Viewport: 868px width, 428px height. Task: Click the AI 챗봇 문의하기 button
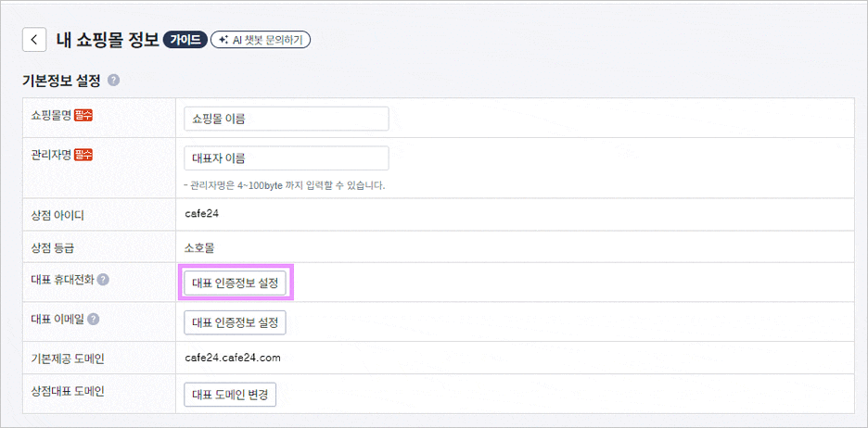(261, 40)
